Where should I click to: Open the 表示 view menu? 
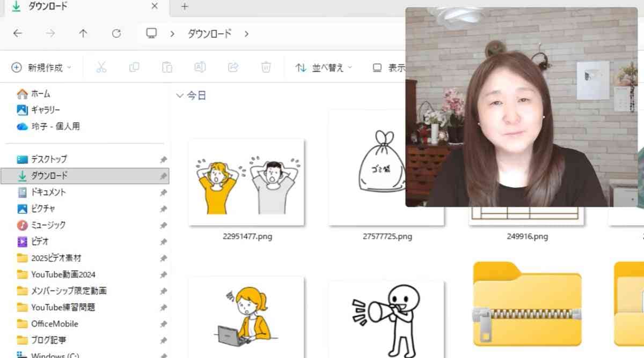tap(389, 68)
